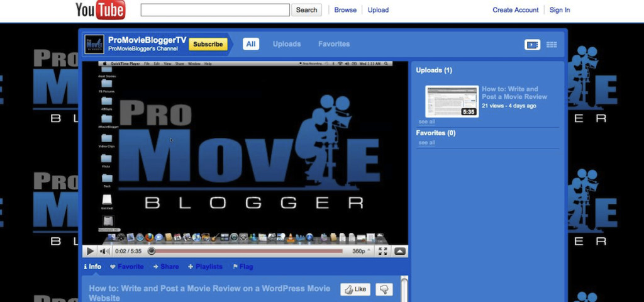Click the Search button
The height and width of the screenshot is (302, 644).
(306, 10)
